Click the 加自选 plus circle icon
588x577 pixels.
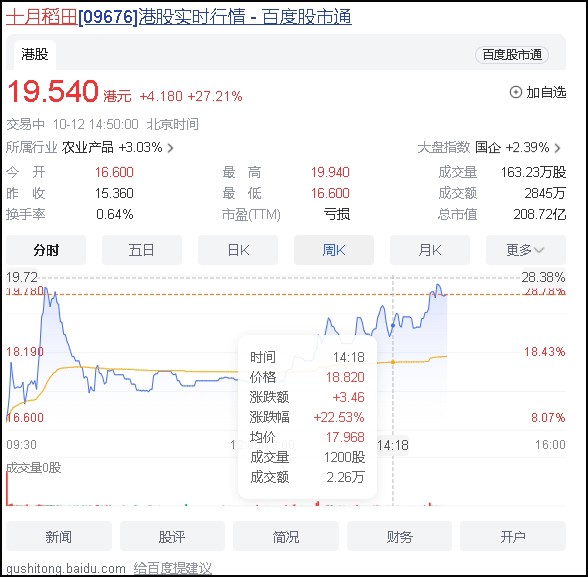pyautogui.click(x=516, y=92)
